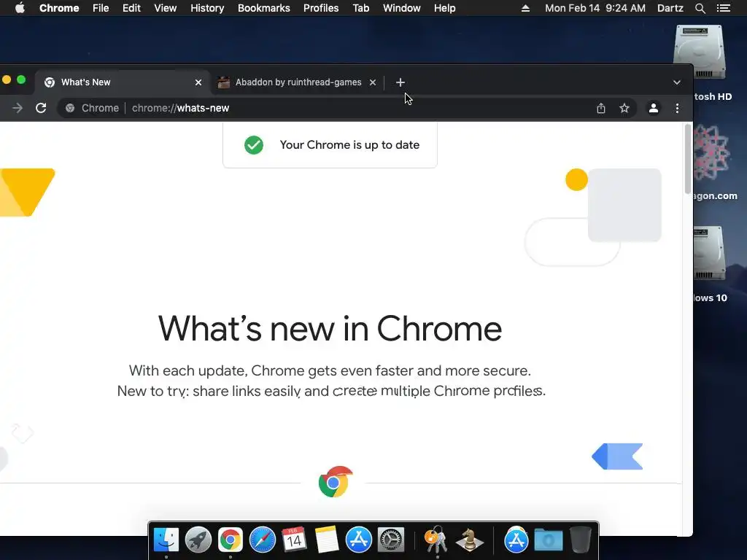
Task: Switch to the What's New tab
Action: coord(123,82)
